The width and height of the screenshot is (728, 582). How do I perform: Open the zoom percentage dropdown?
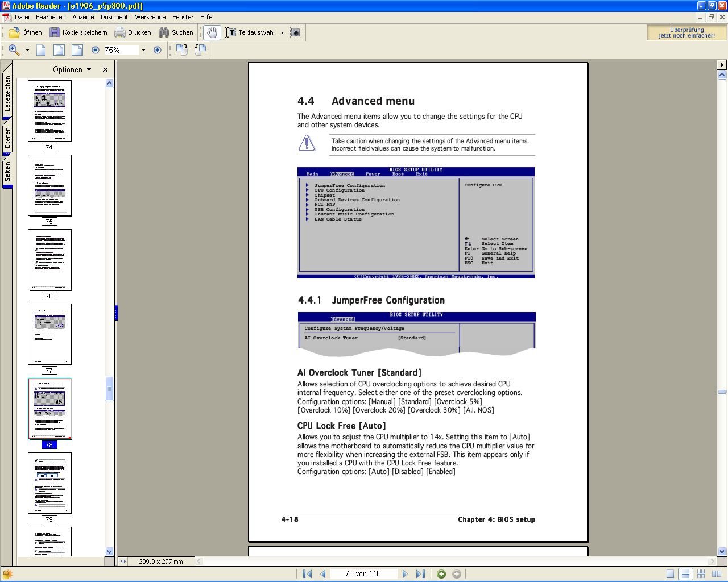pyautogui.click(x=143, y=50)
